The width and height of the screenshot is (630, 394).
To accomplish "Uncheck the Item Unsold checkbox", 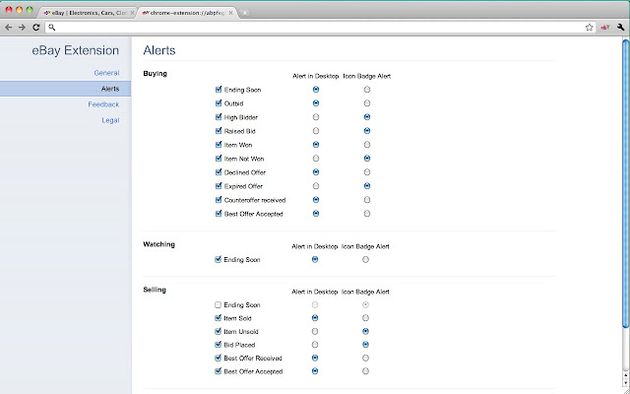I will pyautogui.click(x=218, y=331).
